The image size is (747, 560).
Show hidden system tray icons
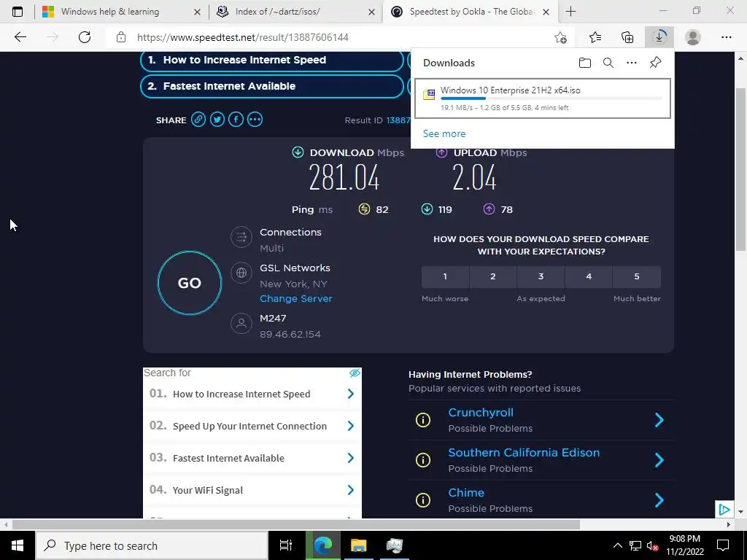(x=617, y=545)
